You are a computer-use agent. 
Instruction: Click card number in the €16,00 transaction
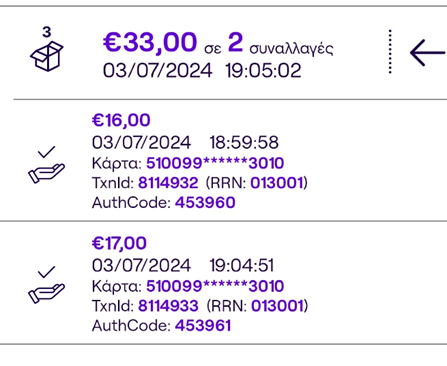[215, 163]
